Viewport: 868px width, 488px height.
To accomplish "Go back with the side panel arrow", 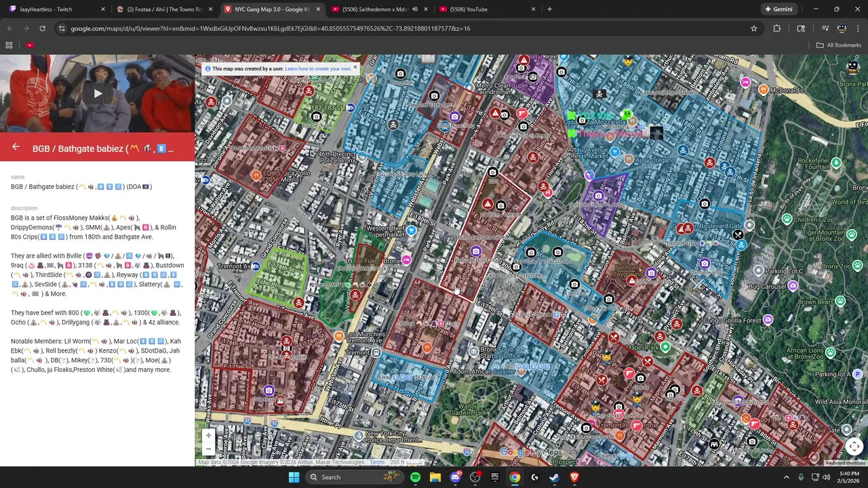I will pyautogui.click(x=16, y=147).
